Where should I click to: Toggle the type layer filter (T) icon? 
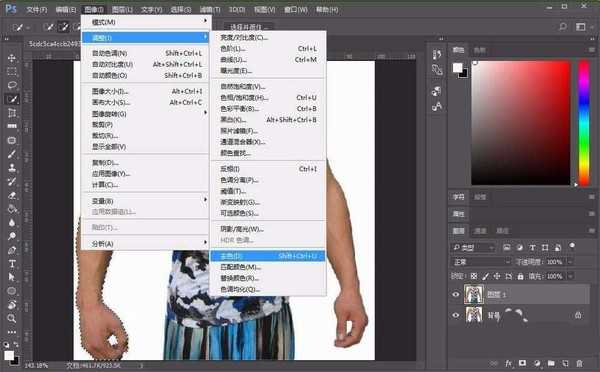[532, 248]
